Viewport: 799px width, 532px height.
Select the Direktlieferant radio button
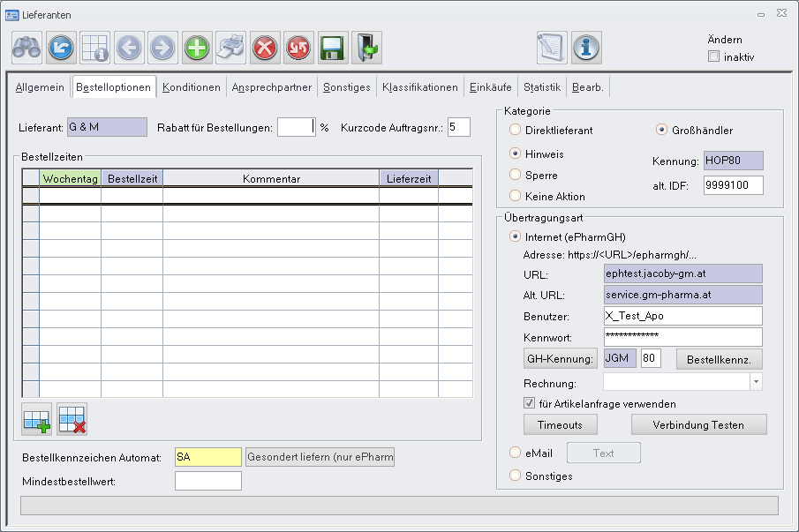click(516, 131)
